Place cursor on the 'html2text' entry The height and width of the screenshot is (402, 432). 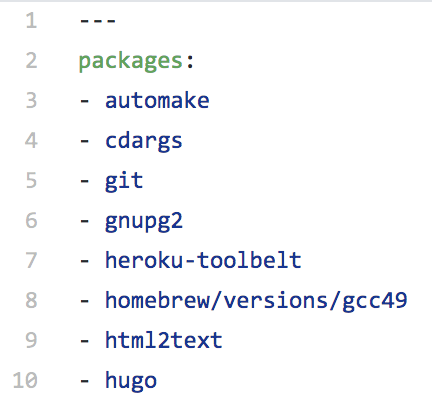(164, 340)
